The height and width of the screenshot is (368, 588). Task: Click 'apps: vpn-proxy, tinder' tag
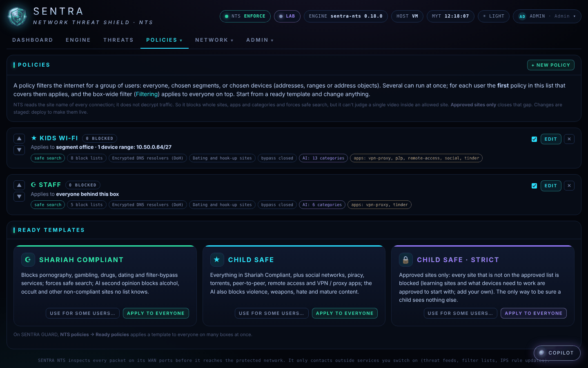click(379, 205)
